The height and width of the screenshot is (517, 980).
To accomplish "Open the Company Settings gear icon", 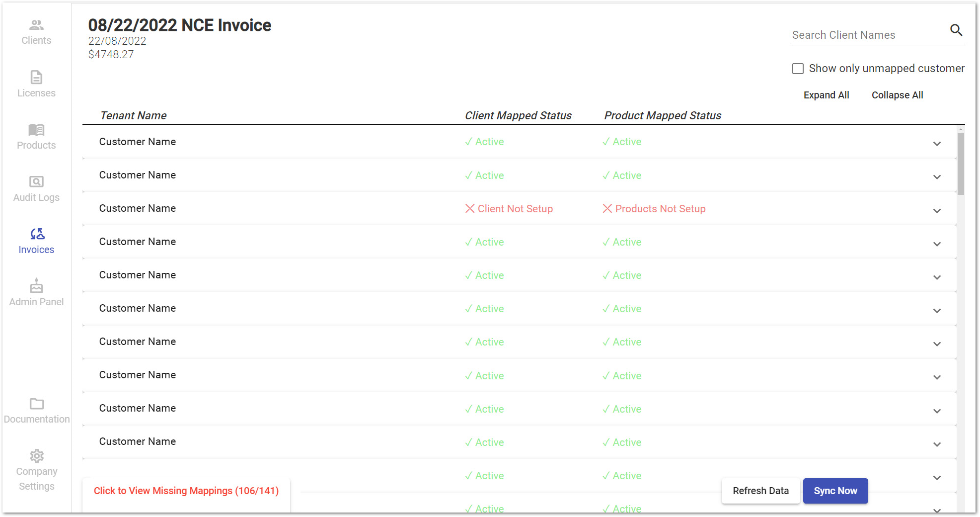I will [37, 456].
